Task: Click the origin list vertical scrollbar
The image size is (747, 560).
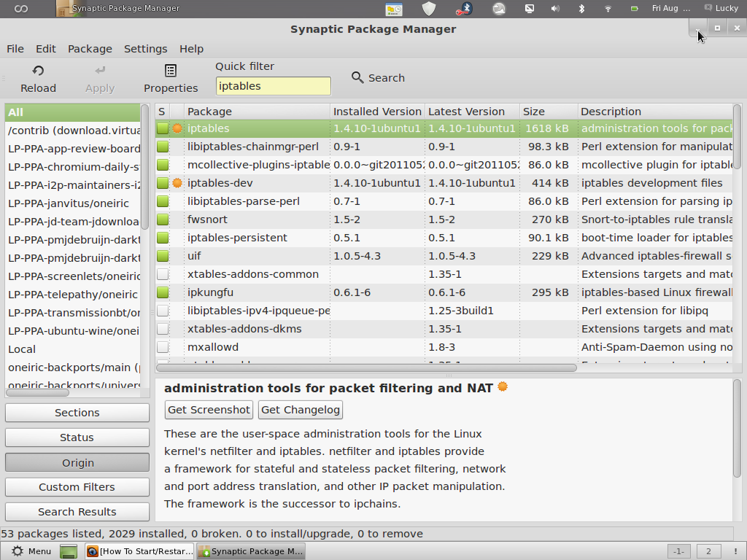Action: [x=145, y=167]
